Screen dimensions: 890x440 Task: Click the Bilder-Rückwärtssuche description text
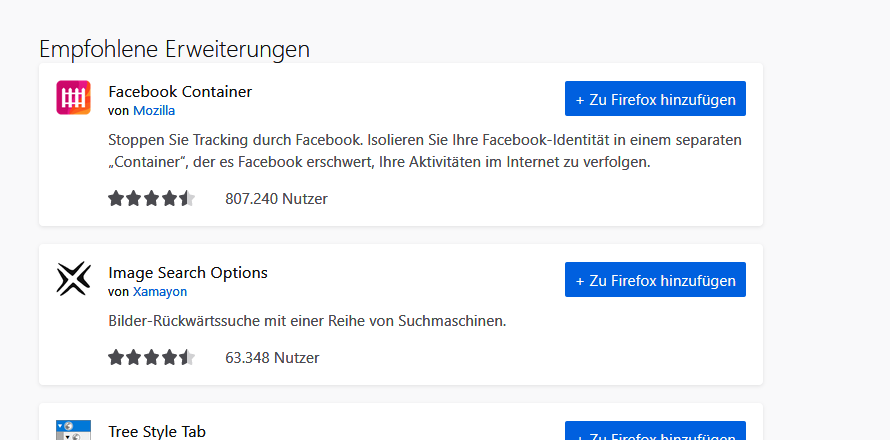click(307, 322)
